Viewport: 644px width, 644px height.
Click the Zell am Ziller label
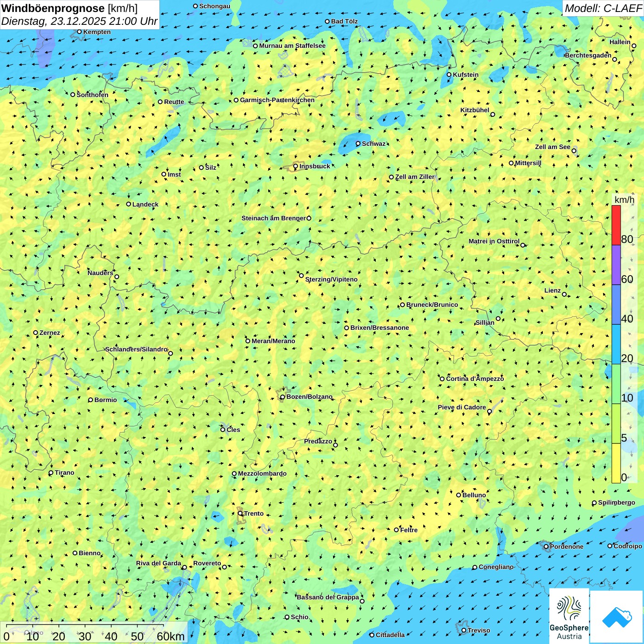pyautogui.click(x=414, y=177)
